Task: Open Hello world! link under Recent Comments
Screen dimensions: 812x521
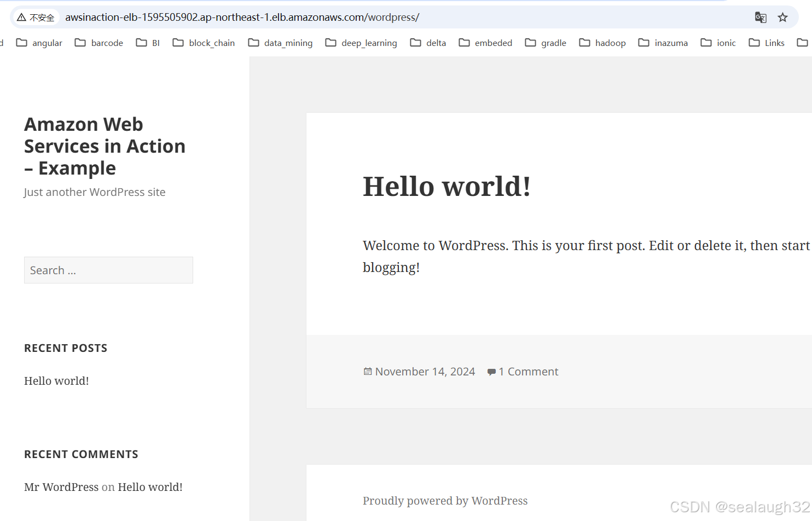Action: (x=150, y=487)
